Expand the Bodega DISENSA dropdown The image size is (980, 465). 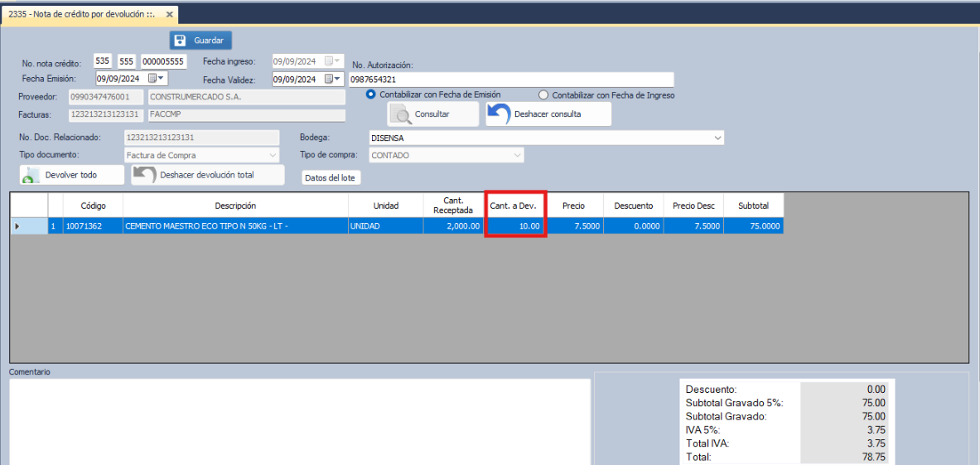717,138
